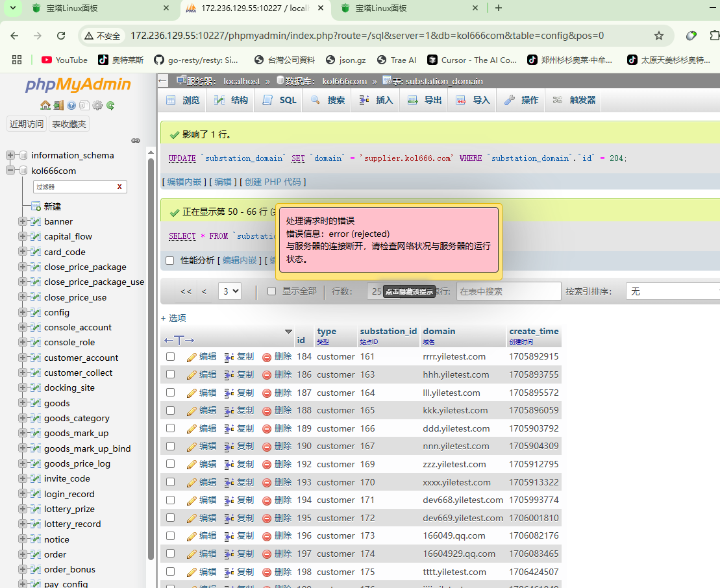Reload navigation panel with green refresh icon
Screen dimensions: 720x588
pyautogui.click(x=110, y=105)
